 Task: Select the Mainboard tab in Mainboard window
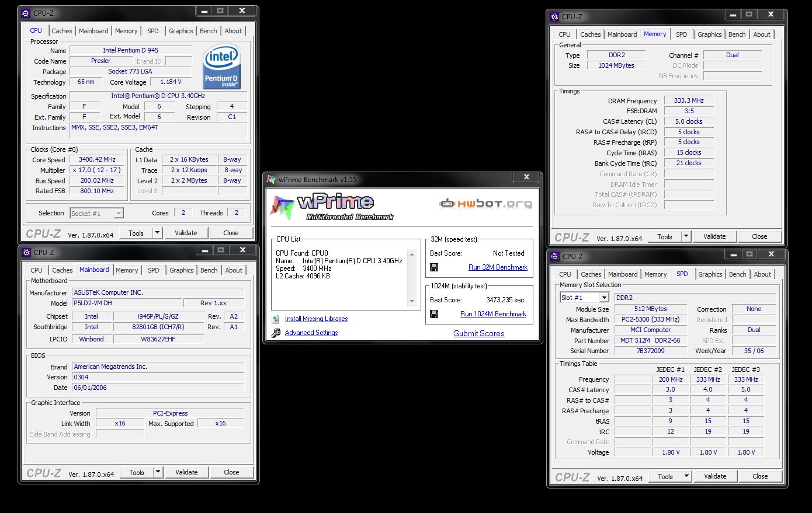(x=94, y=270)
